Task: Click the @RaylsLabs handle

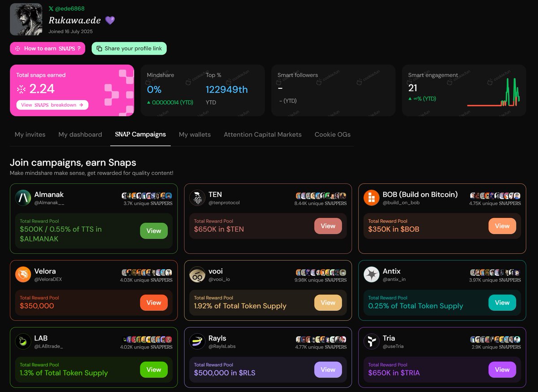Action: coord(222,347)
